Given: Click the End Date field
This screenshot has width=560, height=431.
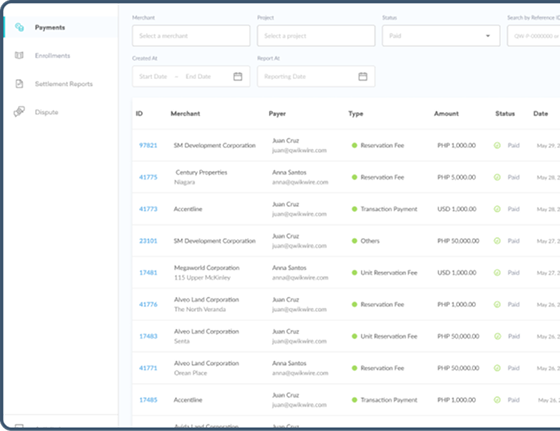Looking at the screenshot, I should point(198,76).
